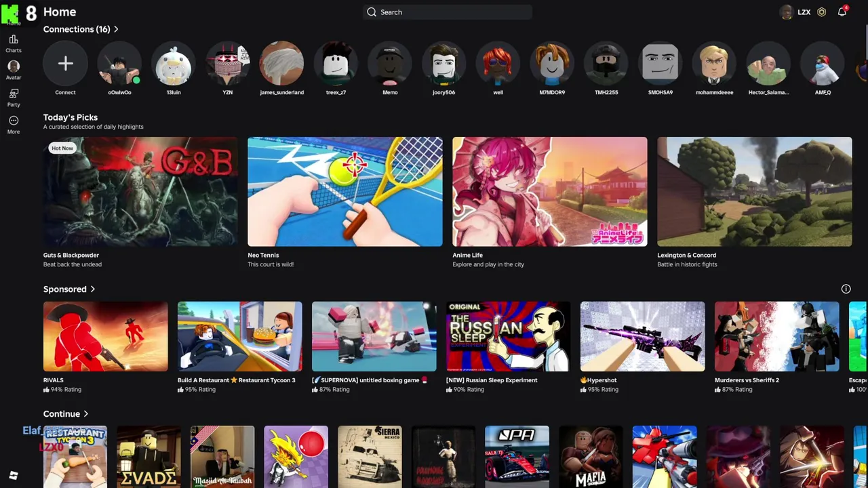Click the LZX username label

pyautogui.click(x=804, y=12)
